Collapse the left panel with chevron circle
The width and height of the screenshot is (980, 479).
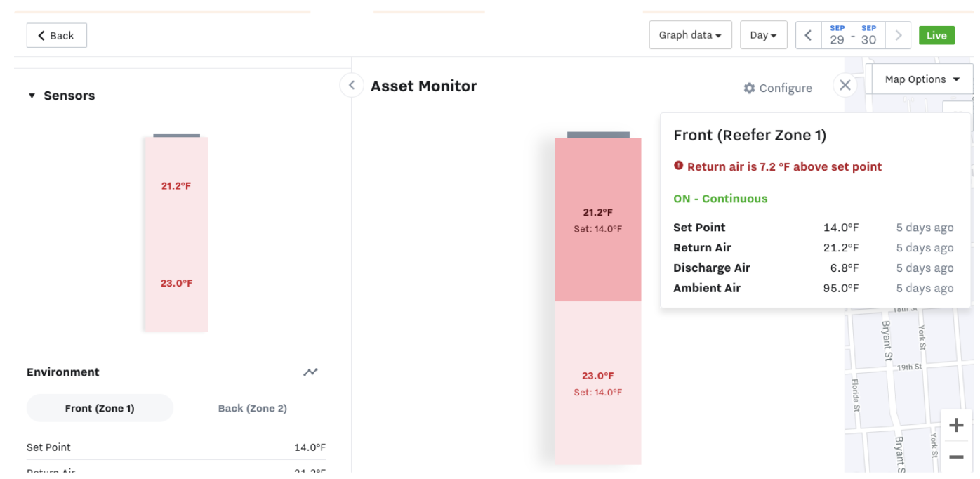point(352,86)
